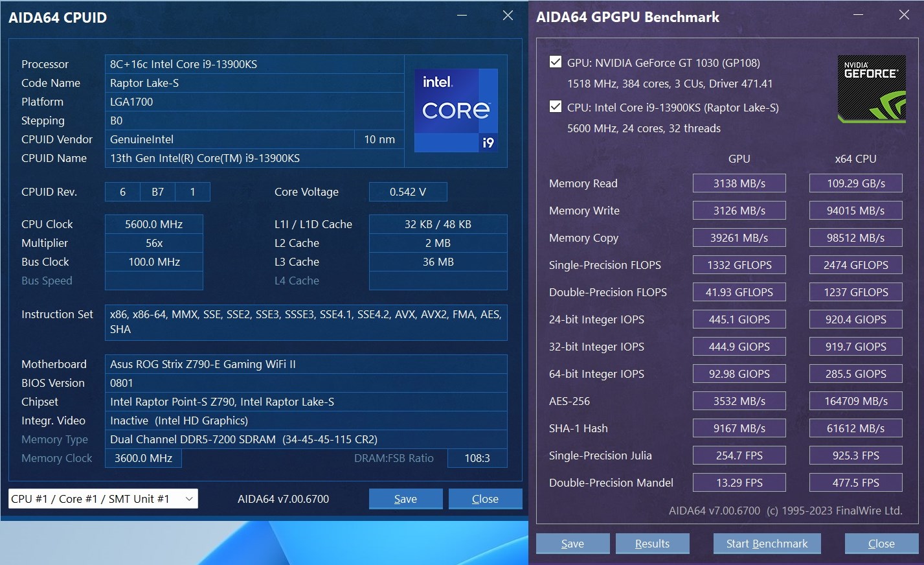924x565 pixels.
Task: Close the AIDA64 CPUID window via X
Action: [508, 15]
